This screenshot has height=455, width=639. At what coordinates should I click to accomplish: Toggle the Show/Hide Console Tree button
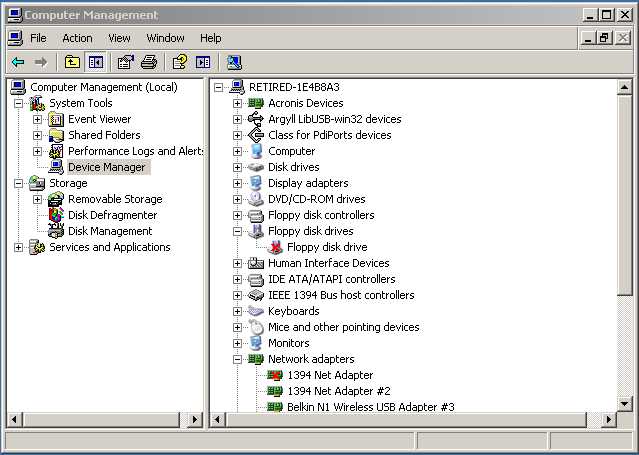click(x=96, y=62)
